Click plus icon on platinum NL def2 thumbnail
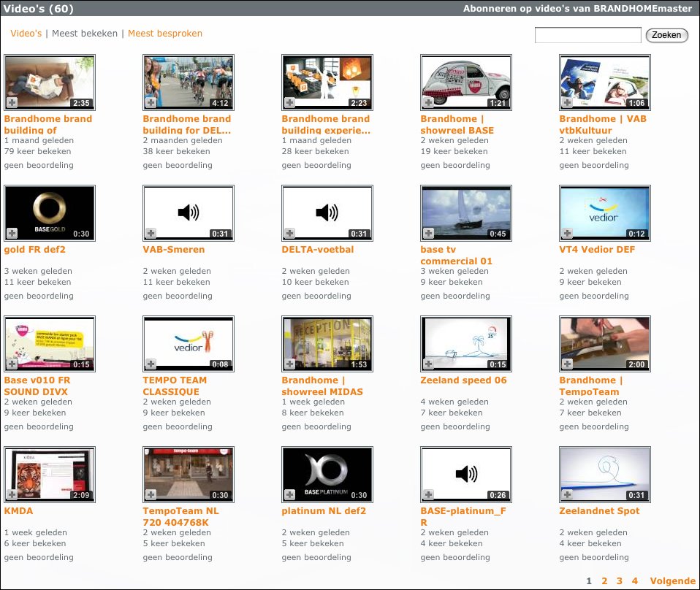The width and height of the screenshot is (700, 590). [x=290, y=495]
